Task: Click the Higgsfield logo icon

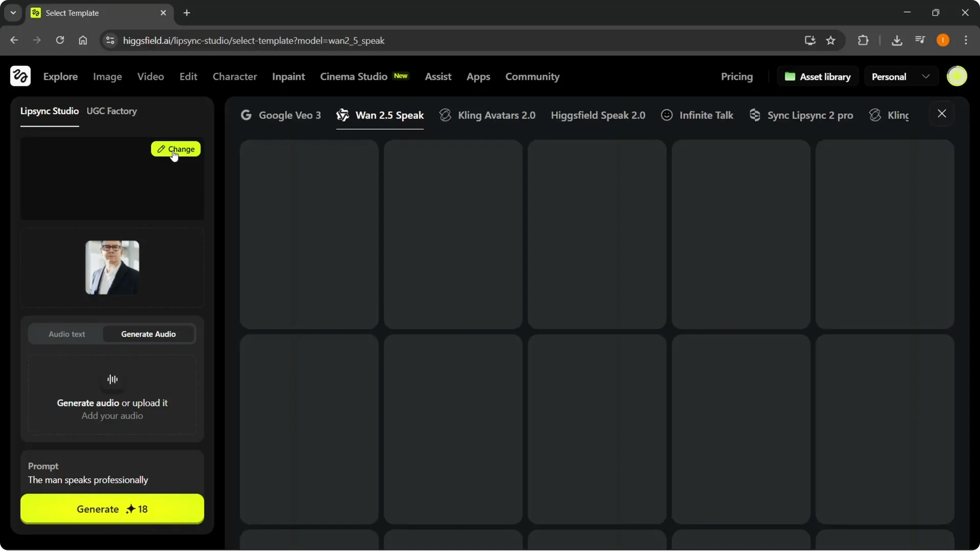Action: point(20,76)
